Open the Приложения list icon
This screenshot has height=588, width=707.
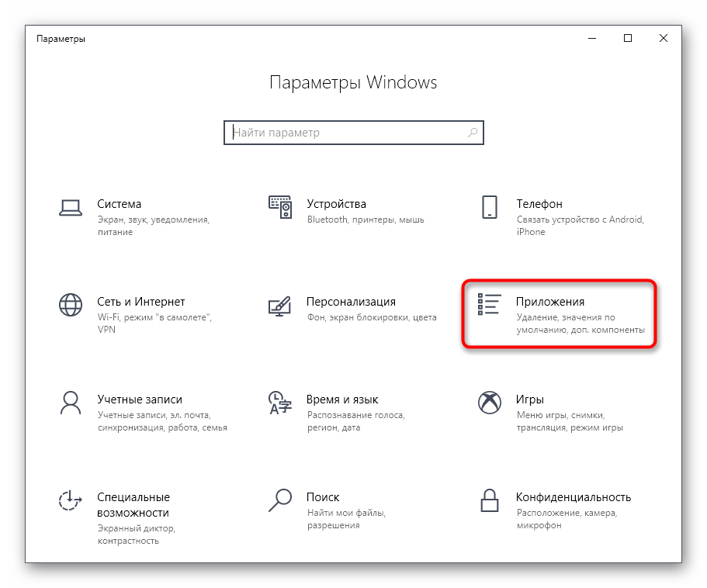[x=489, y=303]
